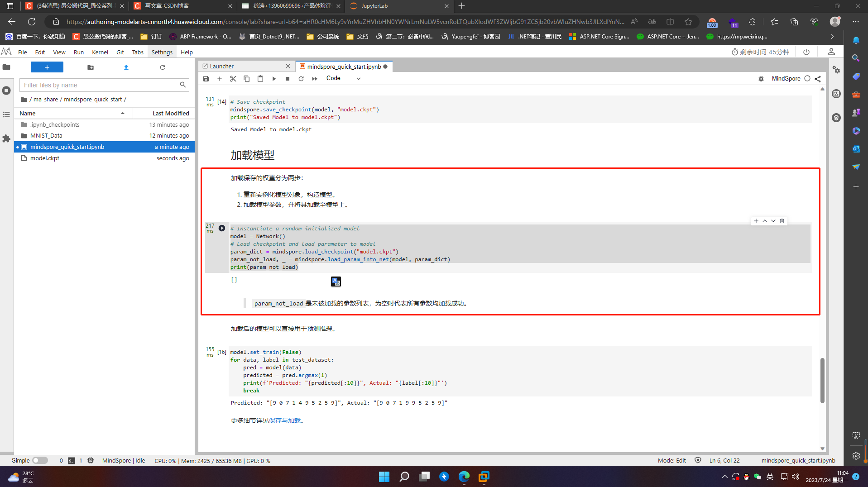Open the .ipynb_checkpoints folder
This screenshot has height=487, width=868.
point(105,125)
